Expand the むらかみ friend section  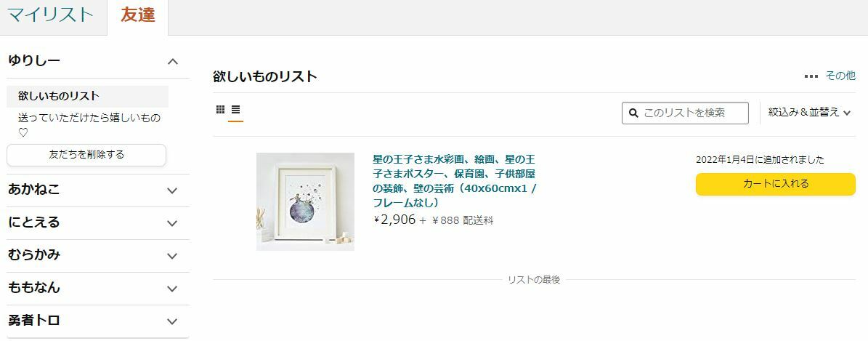[172, 256]
